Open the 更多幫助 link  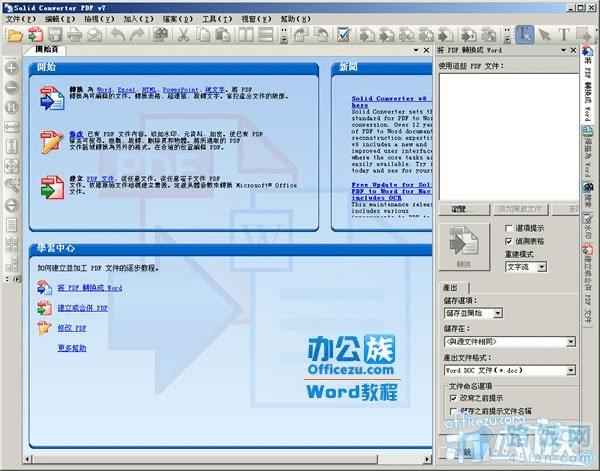pyautogui.click(x=72, y=348)
